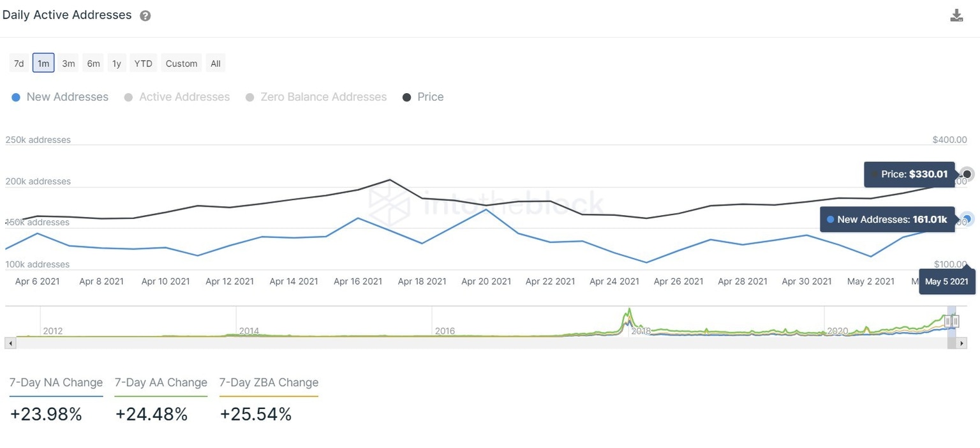View the All time range
Viewport: 980px width, 448px height.
(215, 63)
